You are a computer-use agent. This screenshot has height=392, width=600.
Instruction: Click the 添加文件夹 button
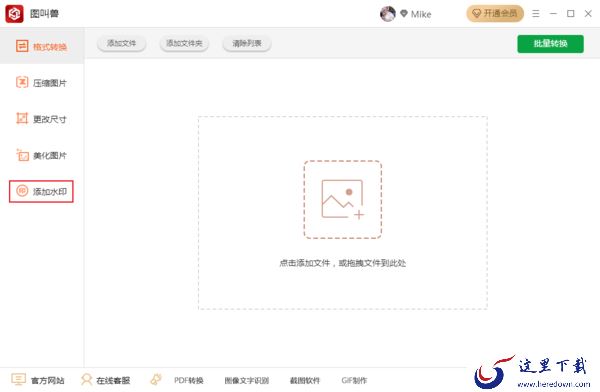[184, 43]
